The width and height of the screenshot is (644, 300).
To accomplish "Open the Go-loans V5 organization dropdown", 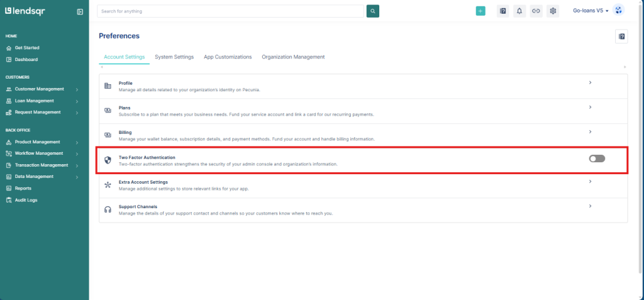I will pyautogui.click(x=591, y=11).
